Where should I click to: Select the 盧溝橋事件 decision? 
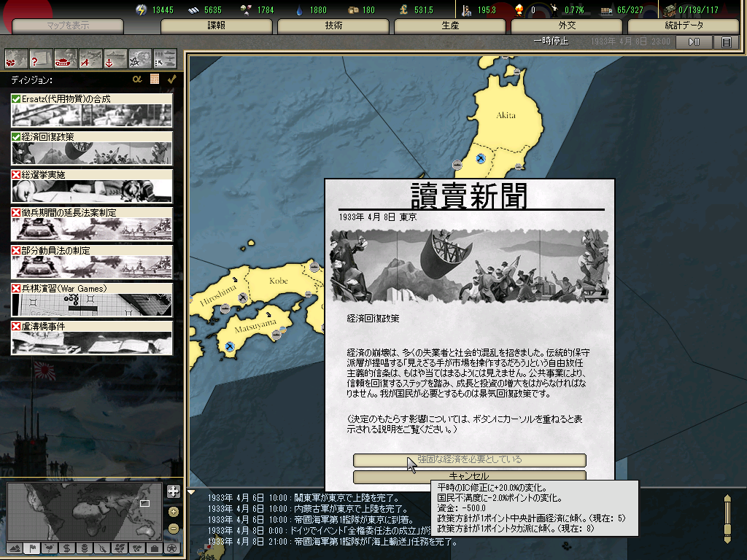(x=91, y=338)
